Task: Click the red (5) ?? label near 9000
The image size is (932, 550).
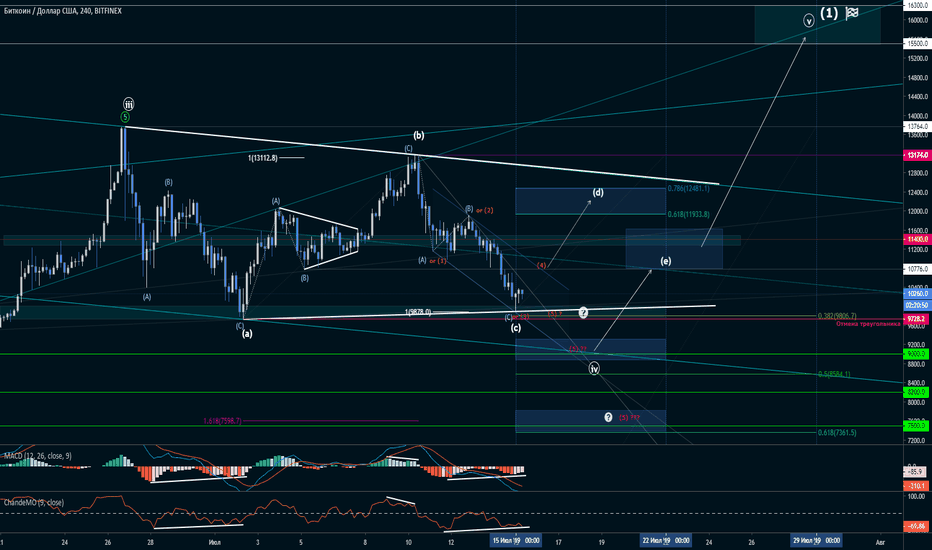Action: tap(578, 349)
